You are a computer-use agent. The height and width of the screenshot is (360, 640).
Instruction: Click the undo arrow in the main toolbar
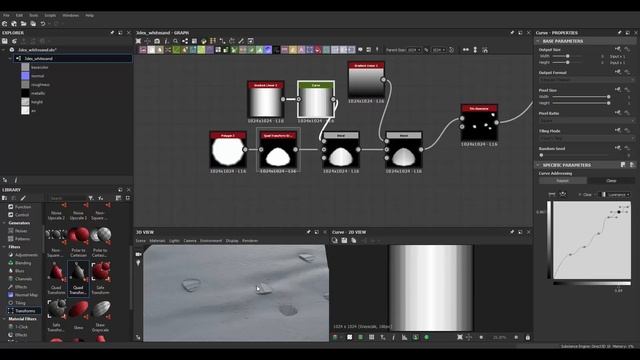coord(43,24)
